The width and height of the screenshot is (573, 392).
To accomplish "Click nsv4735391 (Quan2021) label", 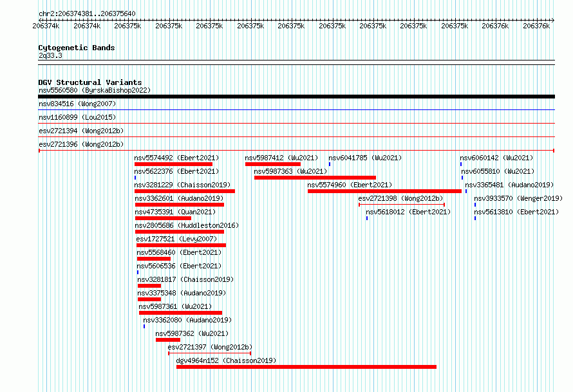I will 175,212.
